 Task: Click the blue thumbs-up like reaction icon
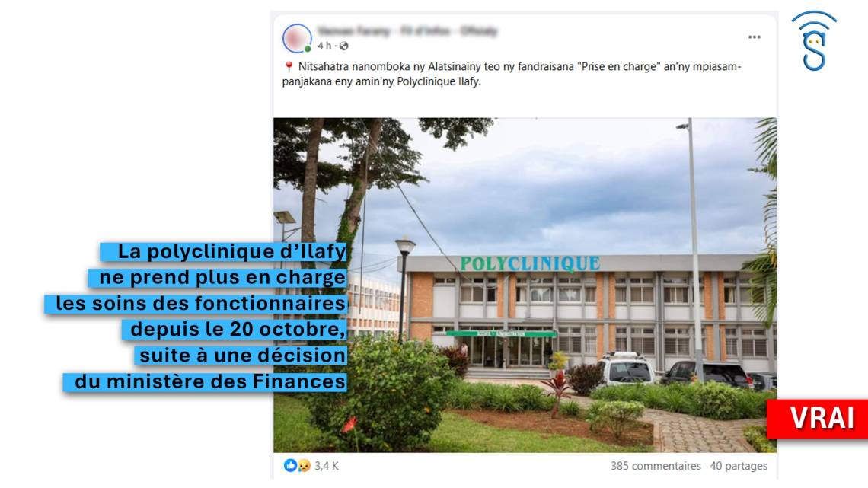[290, 465]
